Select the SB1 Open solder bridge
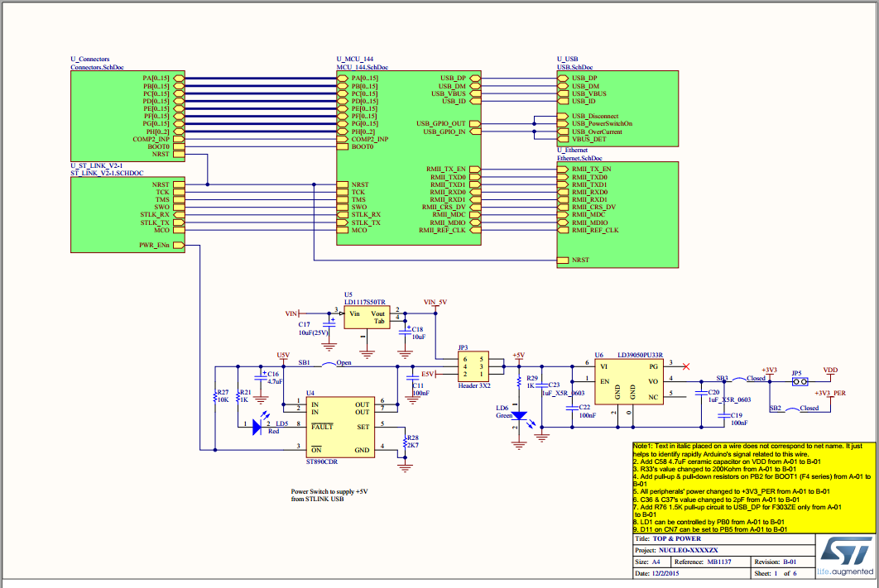This screenshot has width=879, height=588. [329, 365]
